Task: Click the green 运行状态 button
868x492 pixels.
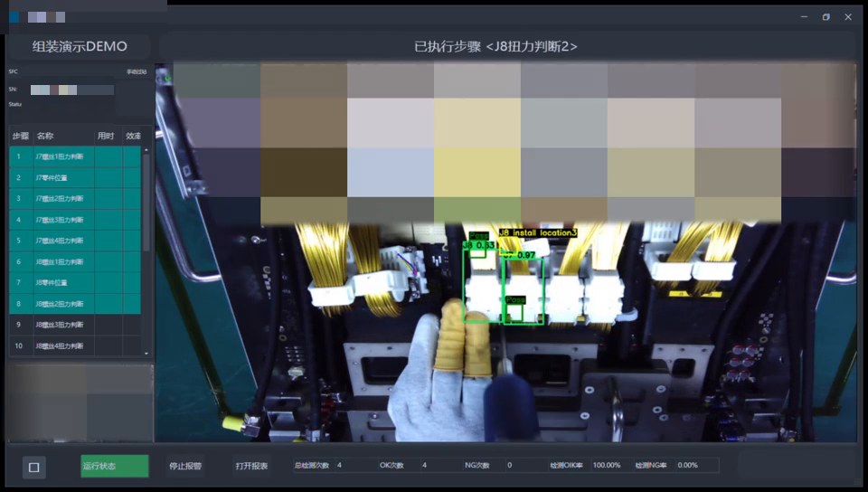Action: click(115, 466)
